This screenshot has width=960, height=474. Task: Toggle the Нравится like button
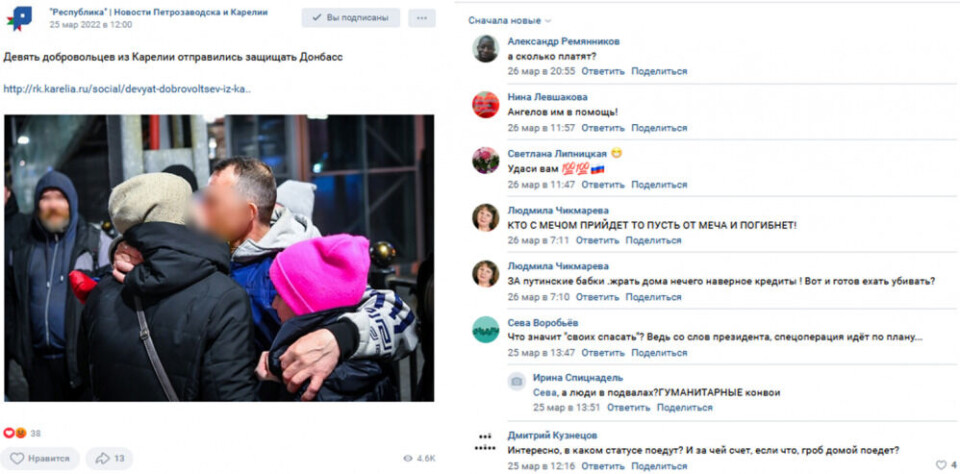tap(40, 458)
